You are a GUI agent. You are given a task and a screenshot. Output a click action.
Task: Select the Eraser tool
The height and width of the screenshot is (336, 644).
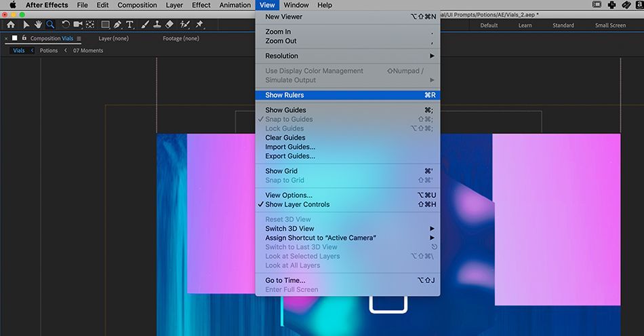click(169, 24)
